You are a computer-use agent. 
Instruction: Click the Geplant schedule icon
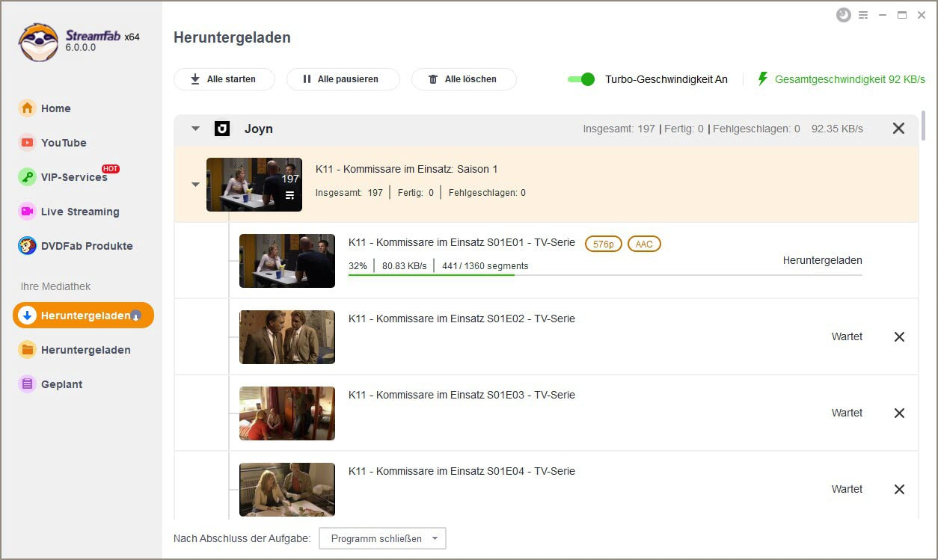coord(28,384)
